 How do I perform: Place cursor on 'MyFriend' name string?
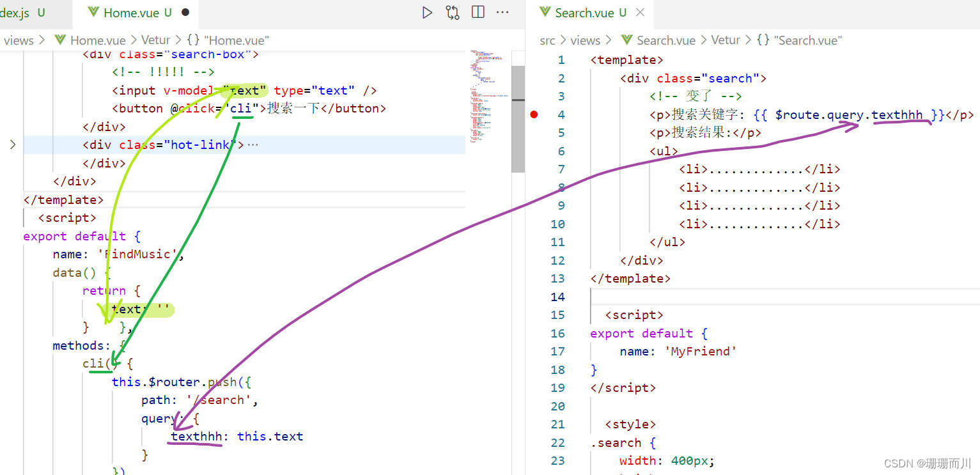(x=701, y=351)
